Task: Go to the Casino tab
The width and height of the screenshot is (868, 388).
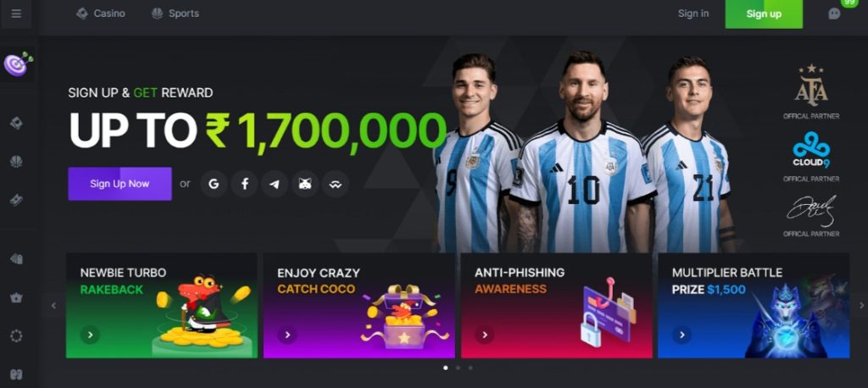Action: point(101,14)
